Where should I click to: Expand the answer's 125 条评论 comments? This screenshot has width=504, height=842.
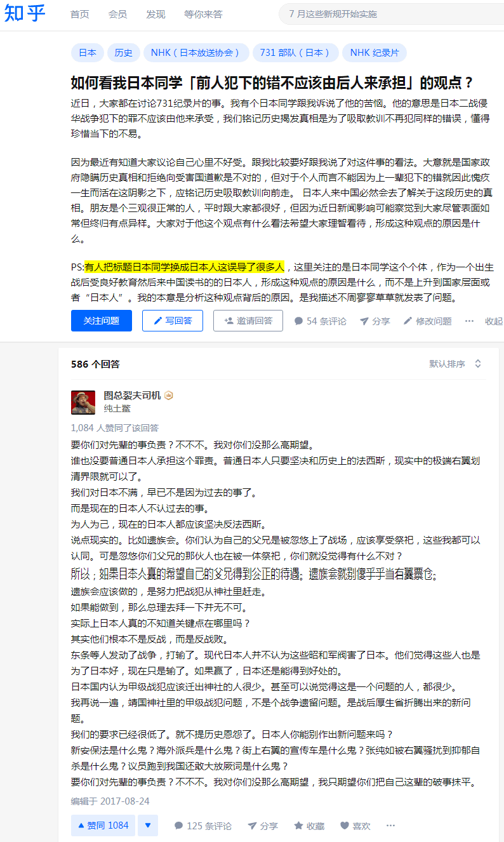point(203,825)
